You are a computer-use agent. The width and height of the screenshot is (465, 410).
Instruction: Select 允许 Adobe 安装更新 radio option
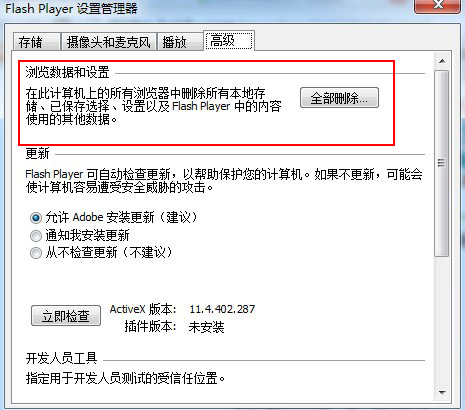(114, 218)
